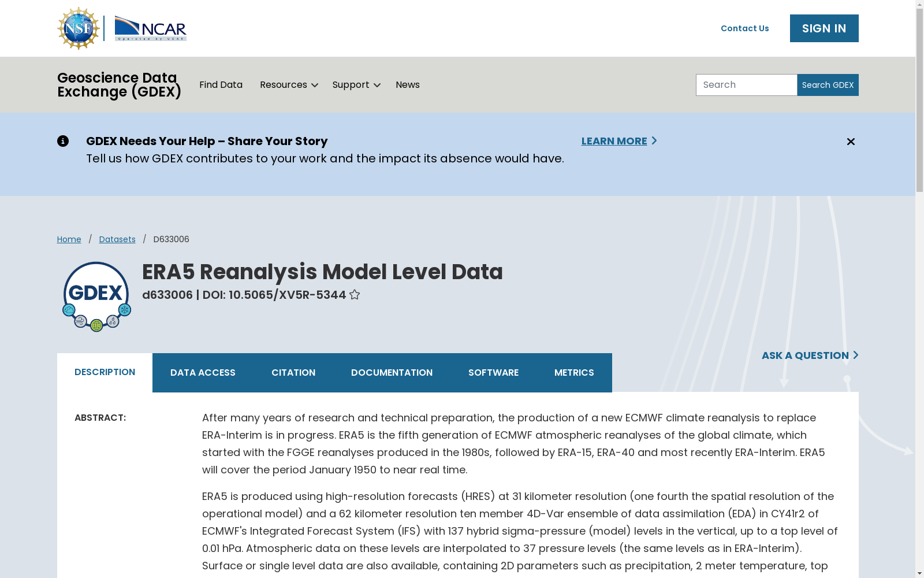Click the vertical page scrollbar
Screen dimensions: 924x578
pyautogui.click(x=919, y=101)
